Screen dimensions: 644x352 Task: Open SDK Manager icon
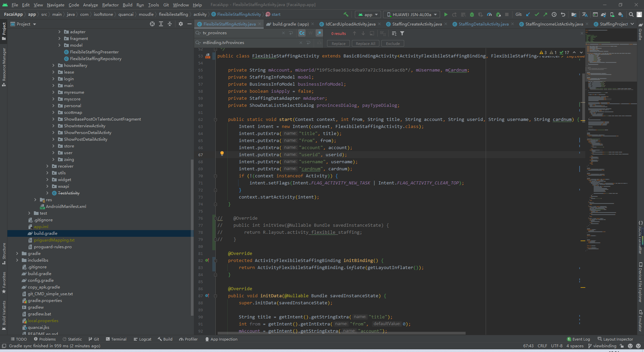pyautogui.click(x=621, y=14)
